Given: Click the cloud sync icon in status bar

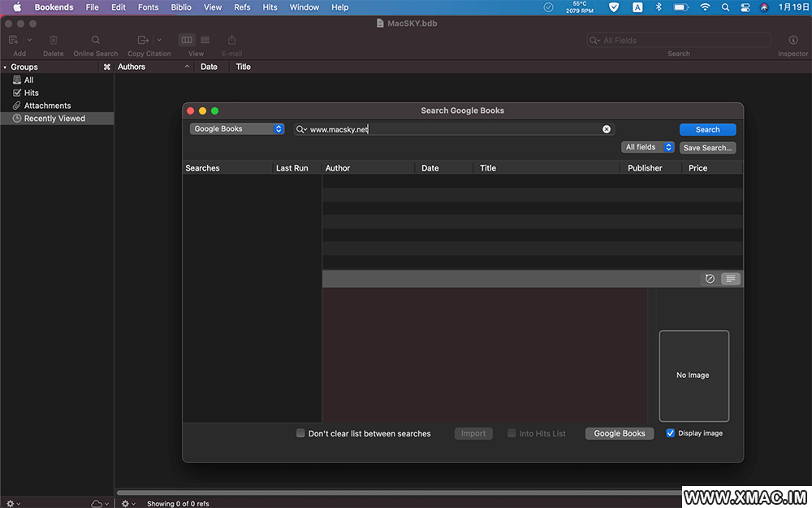Looking at the screenshot, I should point(97,503).
